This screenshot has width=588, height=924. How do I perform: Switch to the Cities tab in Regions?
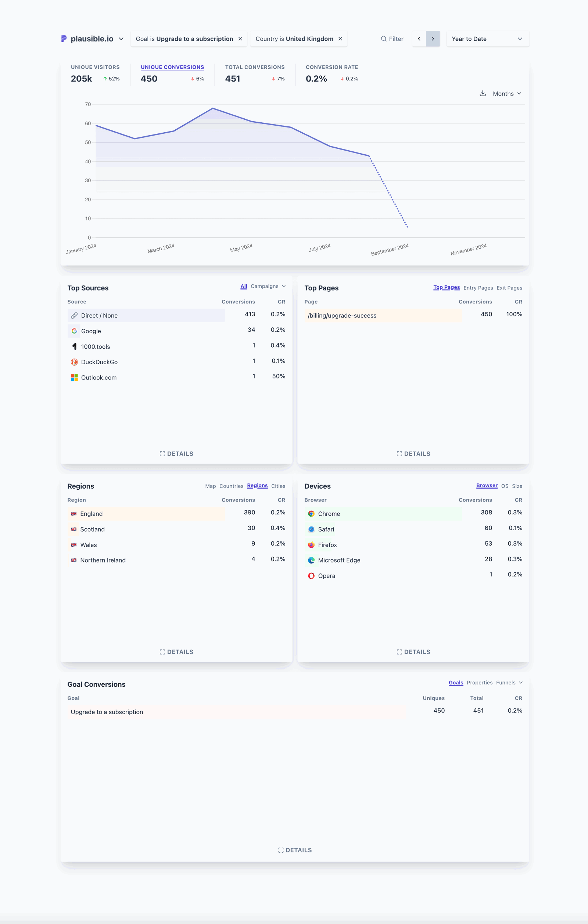coord(278,486)
